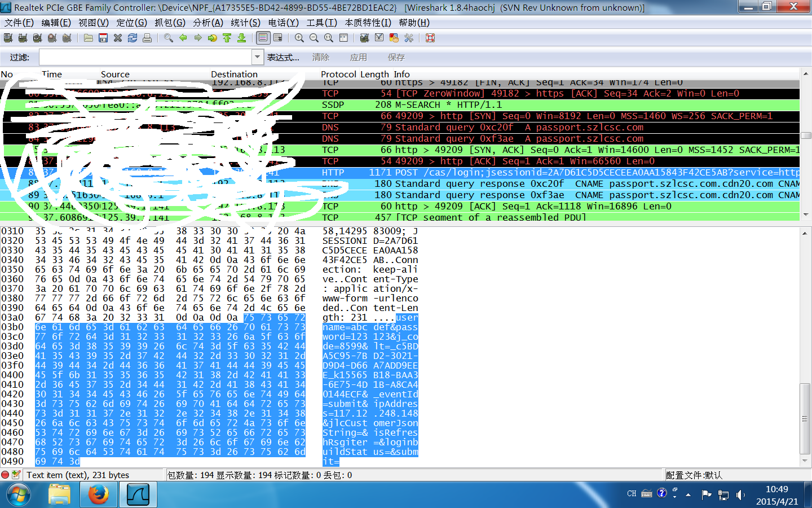Zoom out on packet text
812x508 pixels.
pos(314,38)
